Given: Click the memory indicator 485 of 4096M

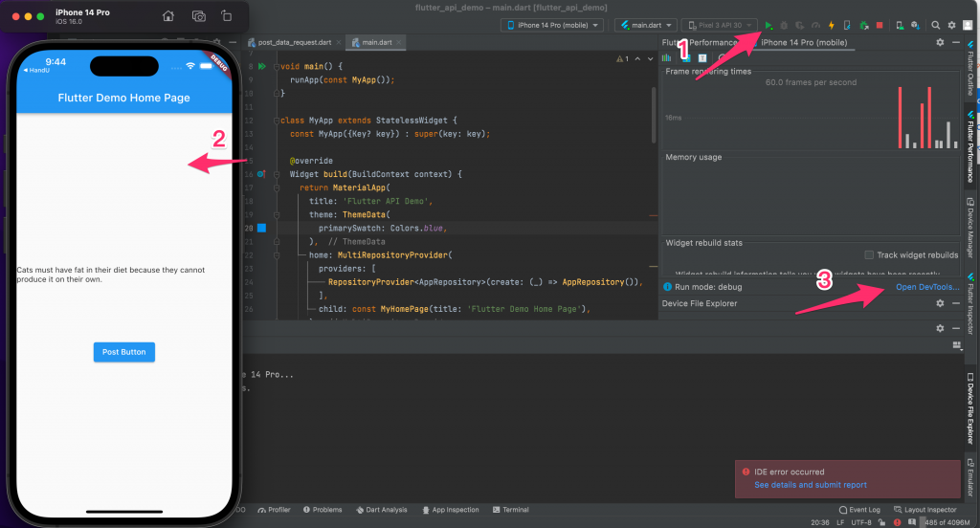Looking at the screenshot, I should (947, 522).
